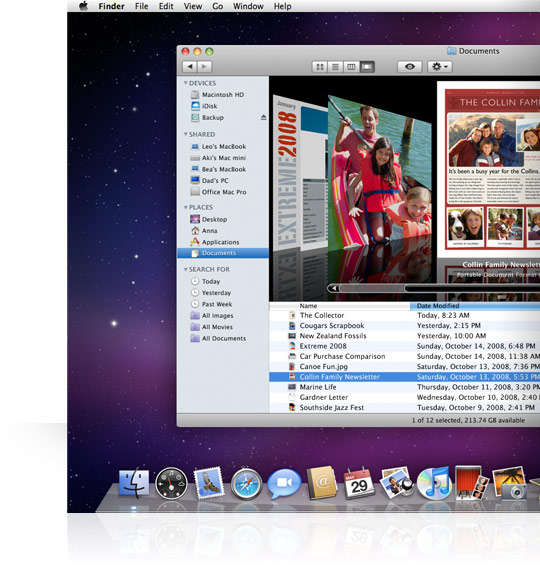Select the Backup drive in sidebar
The height and width of the screenshot is (570, 540).
(x=223, y=117)
